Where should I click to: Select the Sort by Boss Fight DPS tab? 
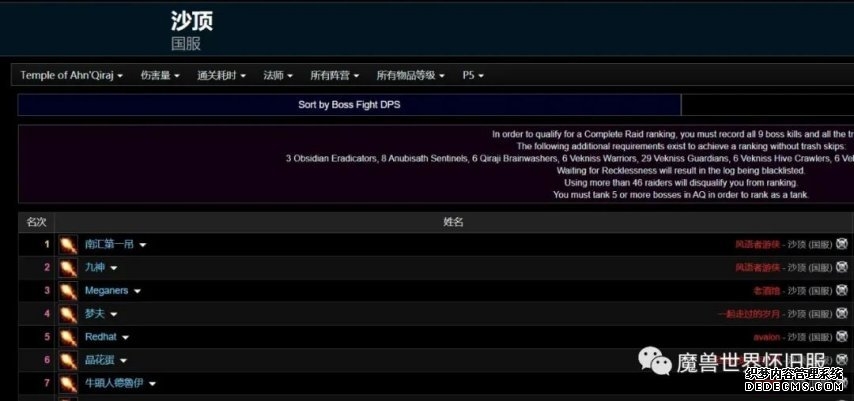(349, 105)
